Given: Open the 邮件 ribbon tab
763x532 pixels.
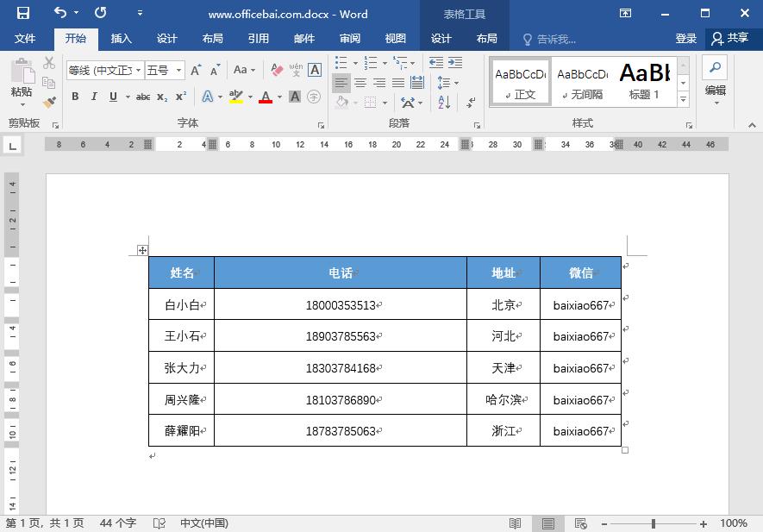Looking at the screenshot, I should coord(303,38).
